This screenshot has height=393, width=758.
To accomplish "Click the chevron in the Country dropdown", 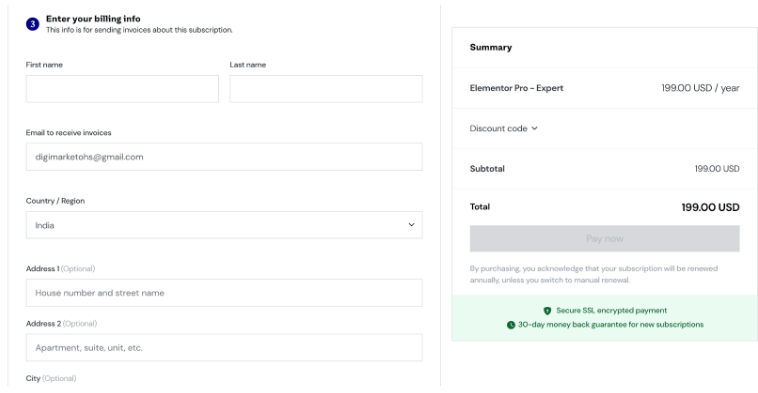I will point(411,225).
